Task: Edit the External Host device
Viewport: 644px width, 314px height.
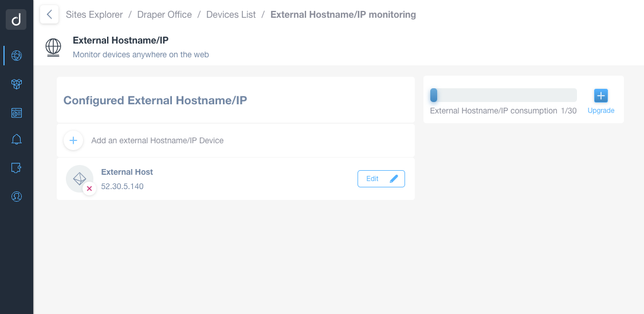Action: (381, 179)
